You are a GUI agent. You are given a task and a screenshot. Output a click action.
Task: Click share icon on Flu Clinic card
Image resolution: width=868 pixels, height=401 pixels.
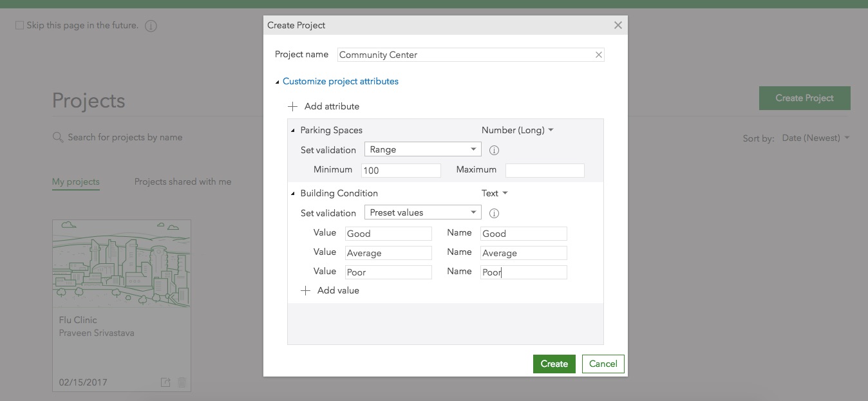coord(165,382)
